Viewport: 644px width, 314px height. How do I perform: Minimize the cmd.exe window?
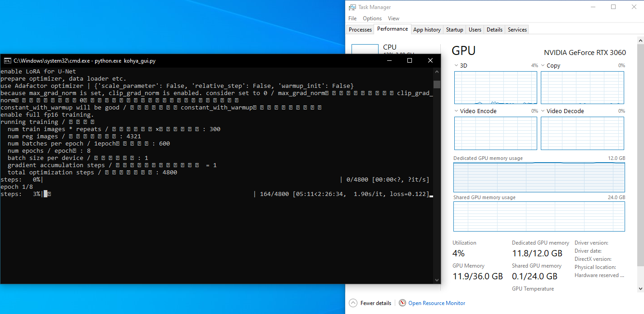pyautogui.click(x=388, y=61)
